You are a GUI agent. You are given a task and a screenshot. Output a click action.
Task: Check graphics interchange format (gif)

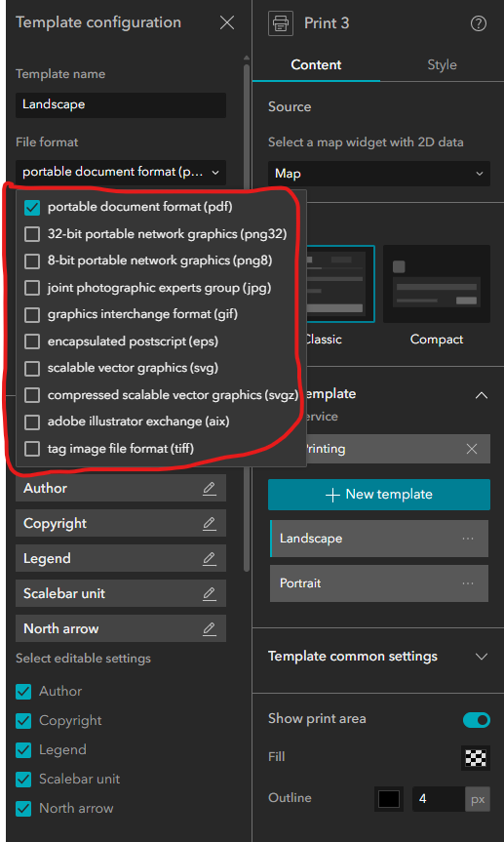tap(32, 315)
